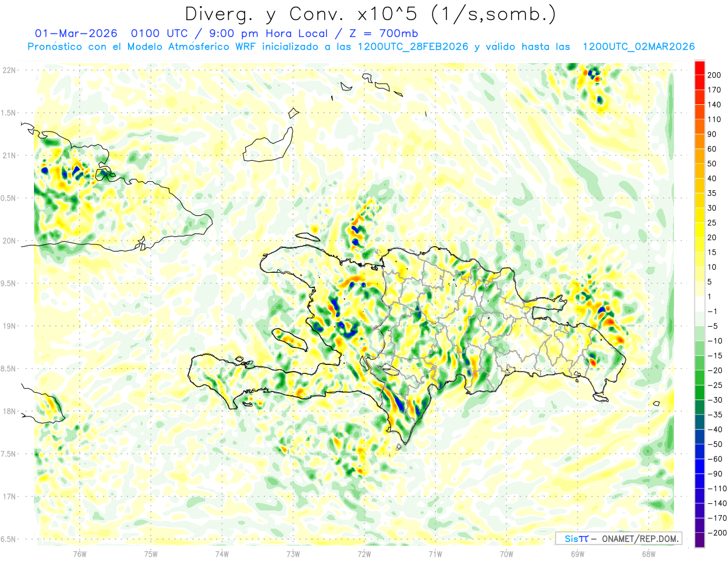Viewport: 728px width, 562px height.
Task: Click the '-20' color bar label
Action: (x=715, y=370)
